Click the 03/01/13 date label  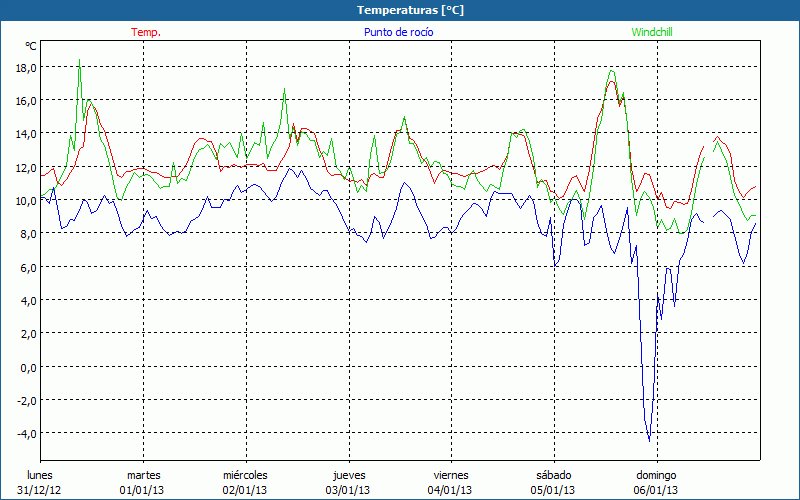click(x=348, y=490)
